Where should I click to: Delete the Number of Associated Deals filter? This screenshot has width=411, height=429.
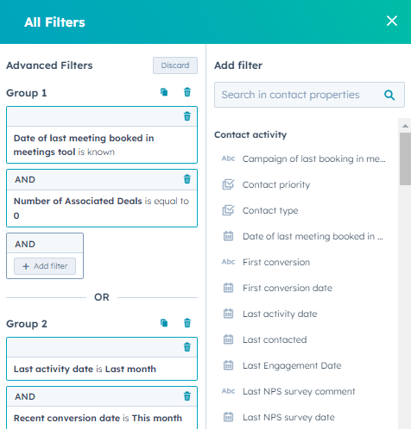187,179
